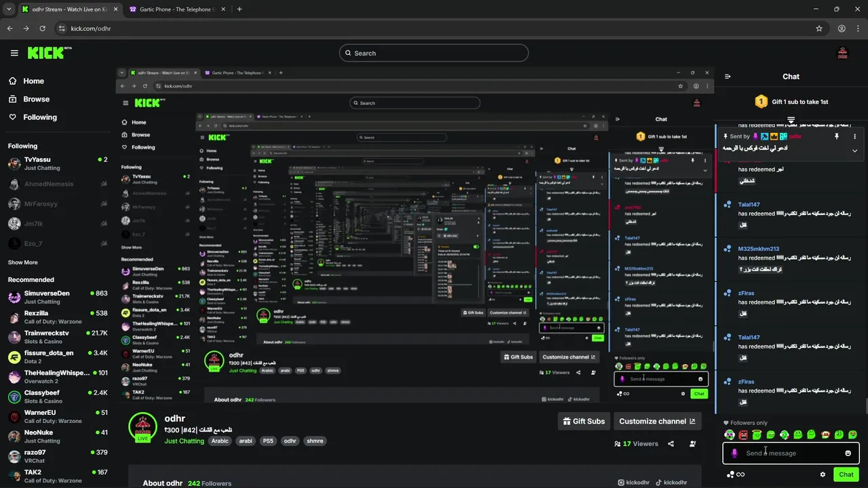Close the Gartic Phone tab
The width and height of the screenshot is (868, 488).
tap(222, 9)
